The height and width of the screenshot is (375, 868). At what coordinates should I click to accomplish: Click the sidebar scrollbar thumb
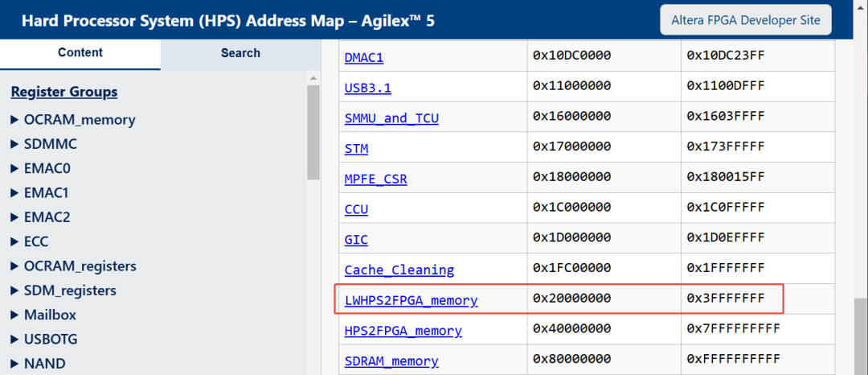pyautogui.click(x=313, y=132)
